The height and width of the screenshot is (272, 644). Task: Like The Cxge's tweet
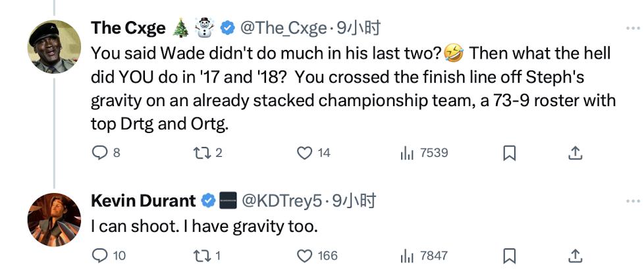[x=304, y=153]
